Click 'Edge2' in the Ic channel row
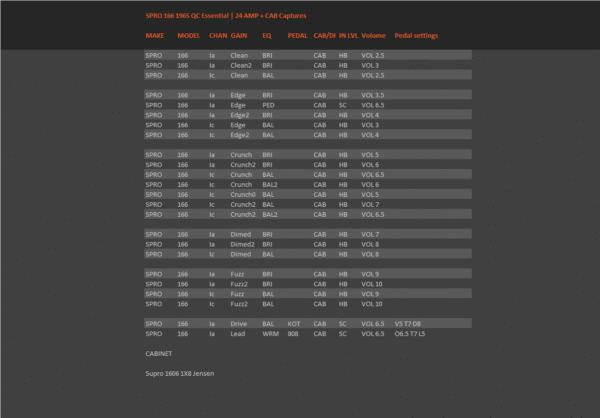Screen dimensions: 600x418 [240, 135]
